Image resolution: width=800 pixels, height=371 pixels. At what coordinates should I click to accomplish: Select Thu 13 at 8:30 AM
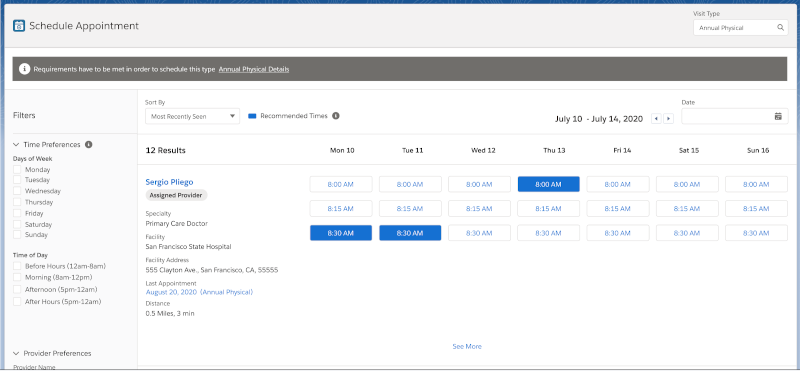click(x=548, y=233)
